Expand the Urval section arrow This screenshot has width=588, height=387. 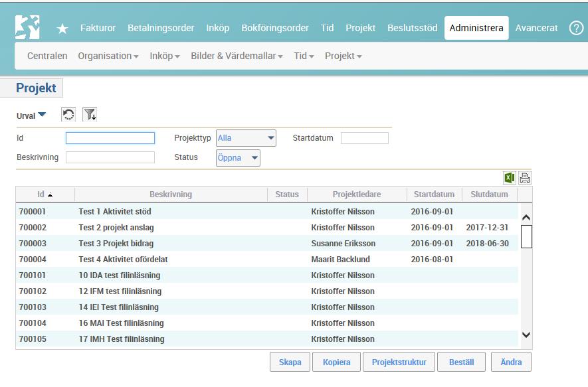tap(42, 115)
